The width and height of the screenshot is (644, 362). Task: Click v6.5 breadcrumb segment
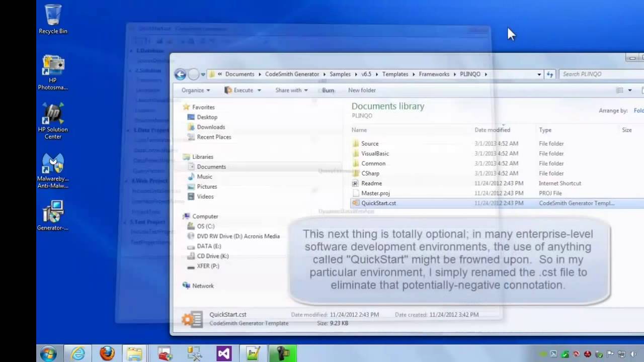point(366,74)
